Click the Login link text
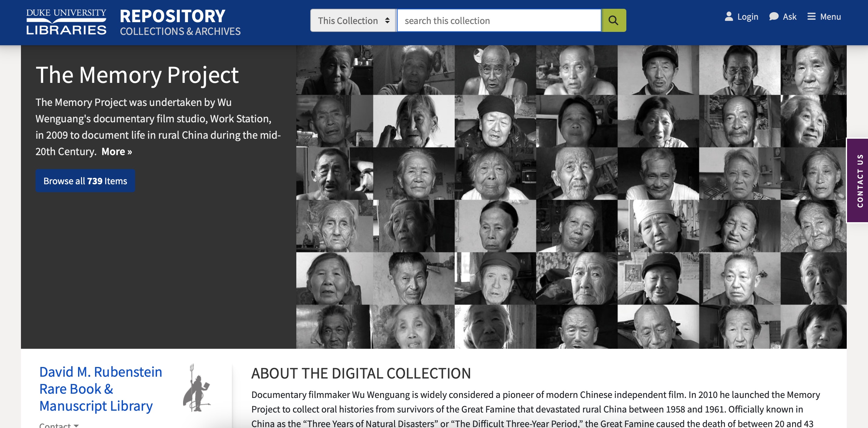This screenshot has height=428, width=868. (747, 16)
